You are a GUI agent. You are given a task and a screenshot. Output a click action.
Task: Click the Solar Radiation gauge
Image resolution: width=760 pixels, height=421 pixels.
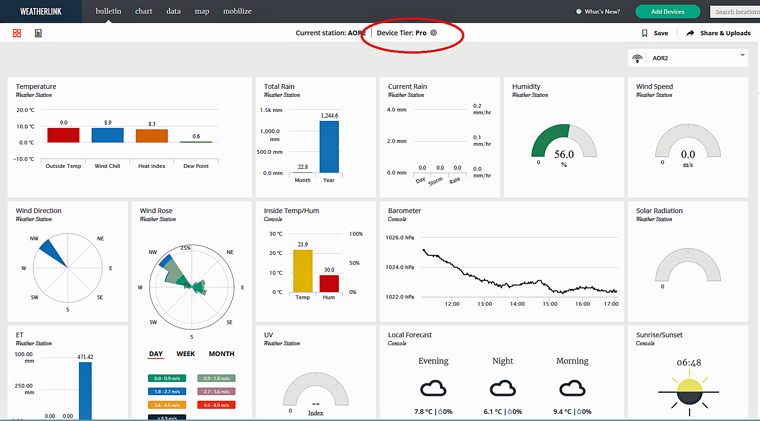(688, 265)
